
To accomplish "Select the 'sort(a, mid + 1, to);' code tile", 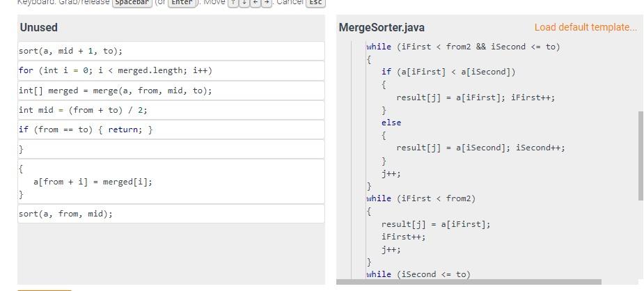I will click(171, 51).
